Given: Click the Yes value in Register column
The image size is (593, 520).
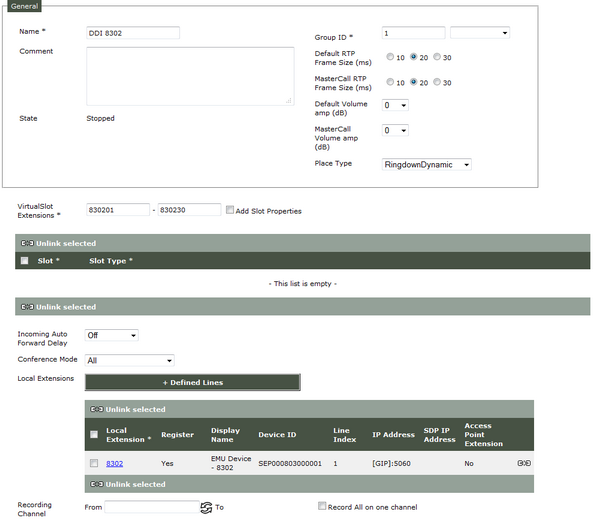Looking at the screenshot, I should pyautogui.click(x=167, y=463).
